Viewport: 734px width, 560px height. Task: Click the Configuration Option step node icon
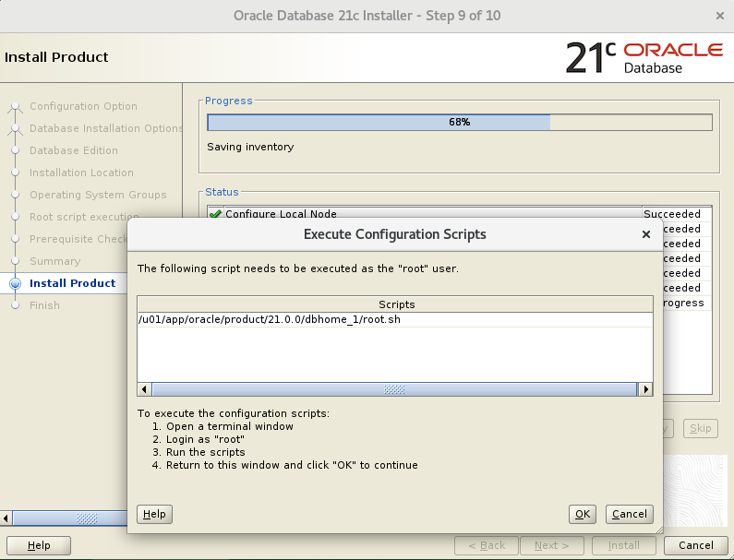pyautogui.click(x=16, y=107)
